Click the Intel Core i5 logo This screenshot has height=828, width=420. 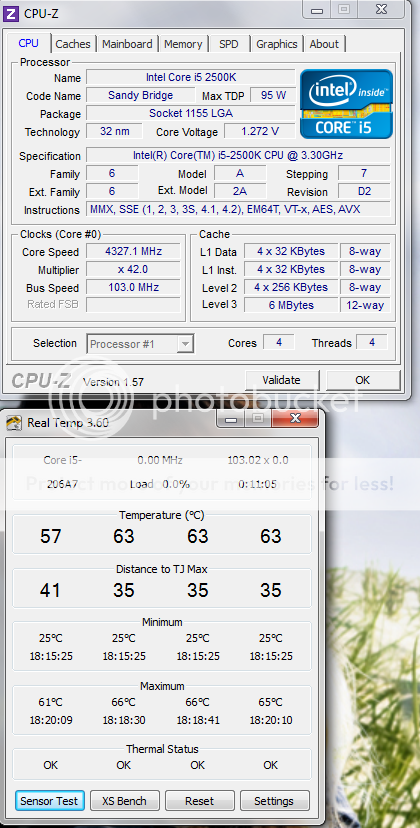point(347,104)
